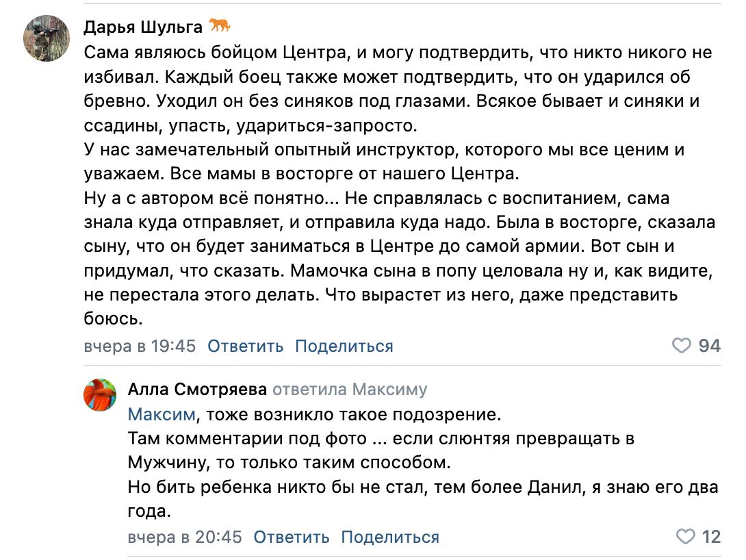This screenshot has height=560, width=746.
Task: Open the 'вчера в 20:45' timestamp
Action: (x=185, y=537)
